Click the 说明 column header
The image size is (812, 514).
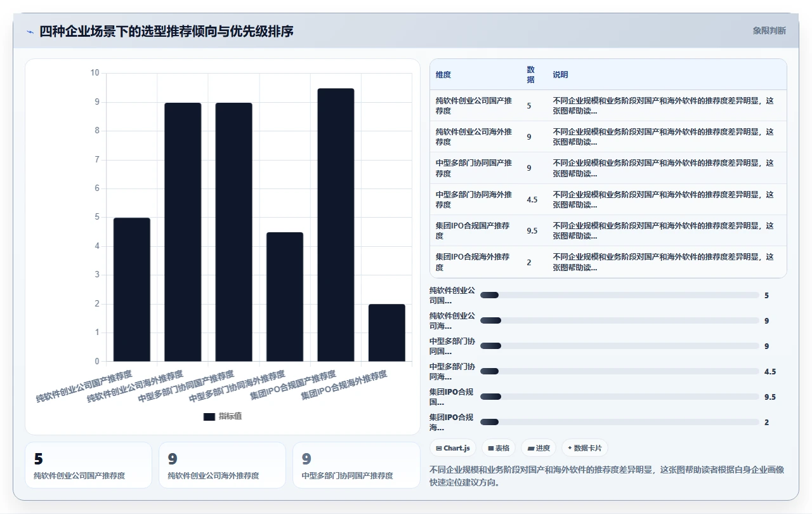pyautogui.click(x=560, y=75)
